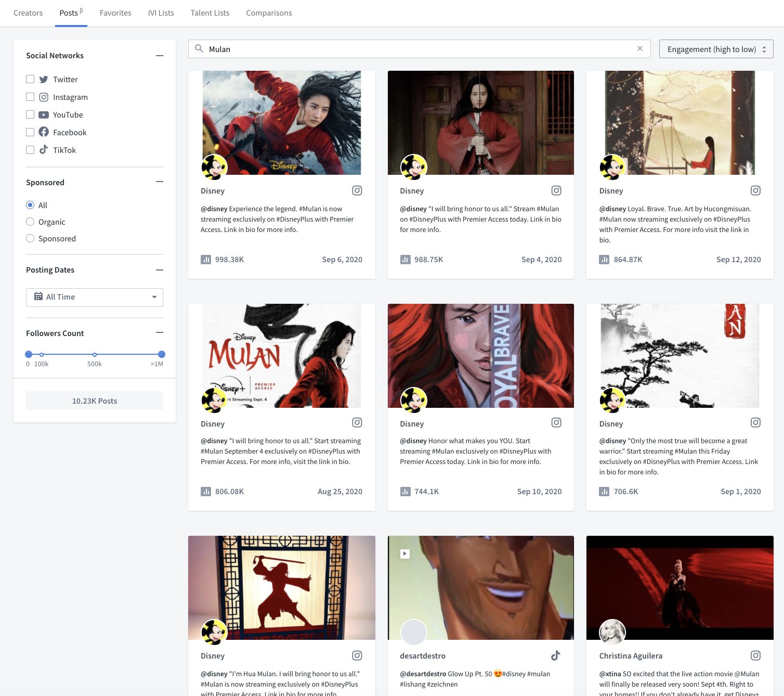The width and height of the screenshot is (784, 696).
Task: Click the YouTube filter icon
Action: [44, 115]
